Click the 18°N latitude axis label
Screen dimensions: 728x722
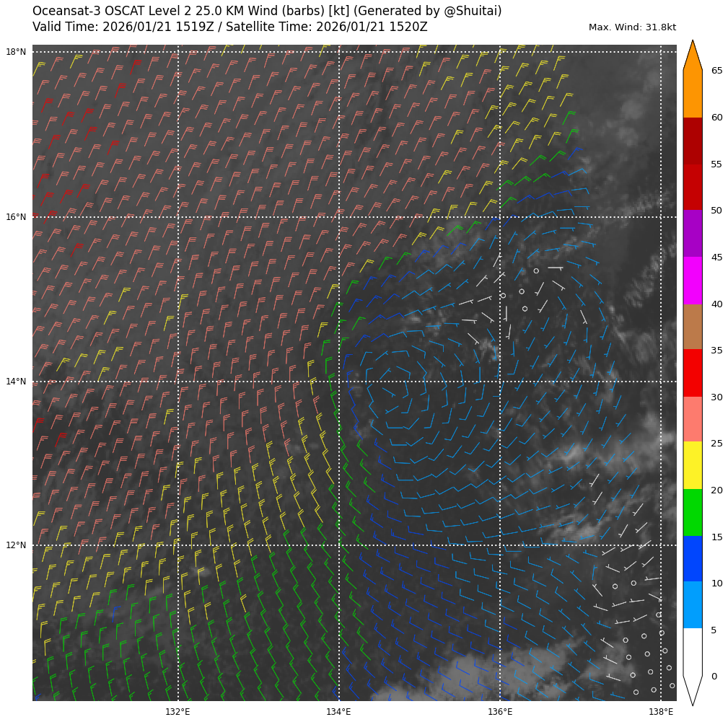16,52
